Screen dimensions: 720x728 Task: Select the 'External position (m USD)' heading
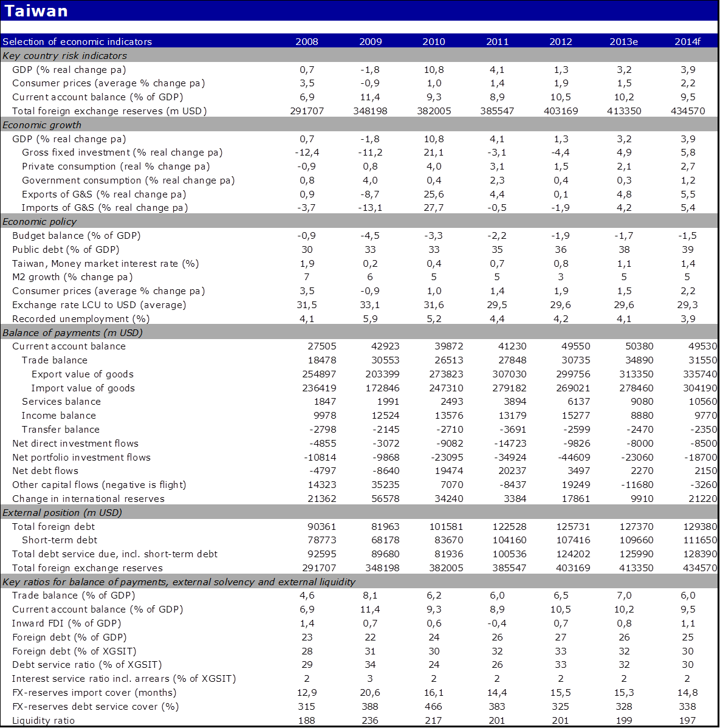click(62, 512)
